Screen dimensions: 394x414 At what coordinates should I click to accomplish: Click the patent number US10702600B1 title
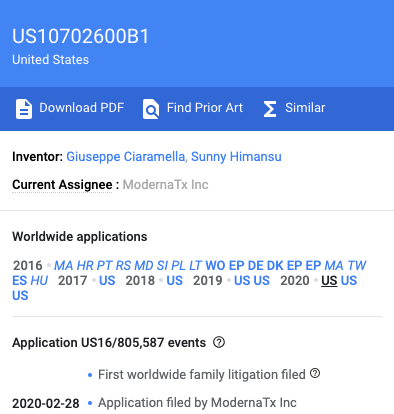coord(80,36)
